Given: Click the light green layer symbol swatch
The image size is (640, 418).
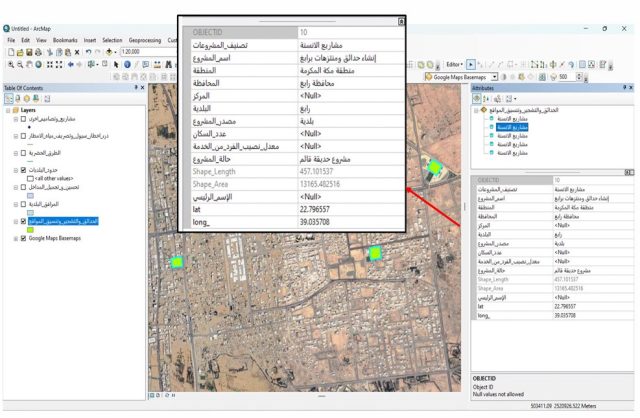Looking at the screenshot, I should pyautogui.click(x=31, y=231).
